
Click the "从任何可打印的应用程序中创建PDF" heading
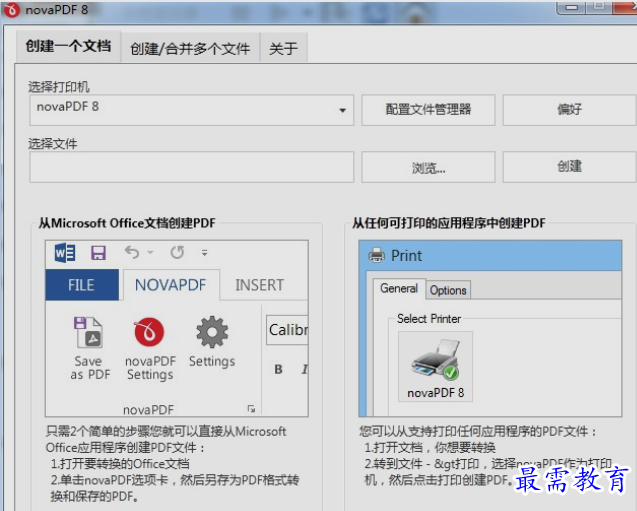click(448, 223)
